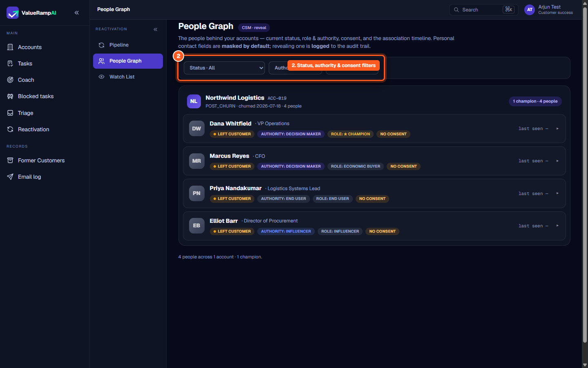This screenshot has width=588, height=368.
Task: Click the Email log paper-plane icon
Action: (x=10, y=177)
